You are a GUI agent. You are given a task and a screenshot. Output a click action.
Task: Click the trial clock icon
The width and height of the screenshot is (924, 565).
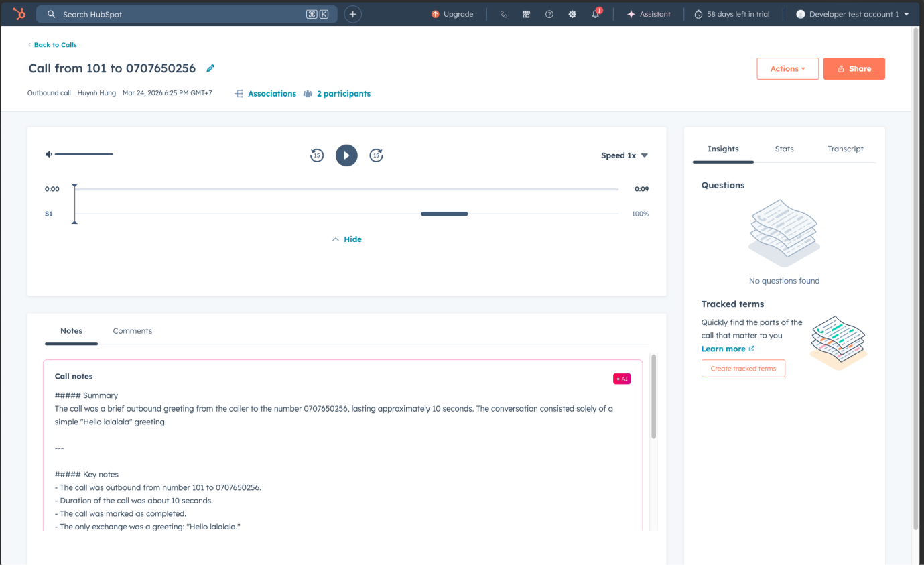(x=698, y=14)
